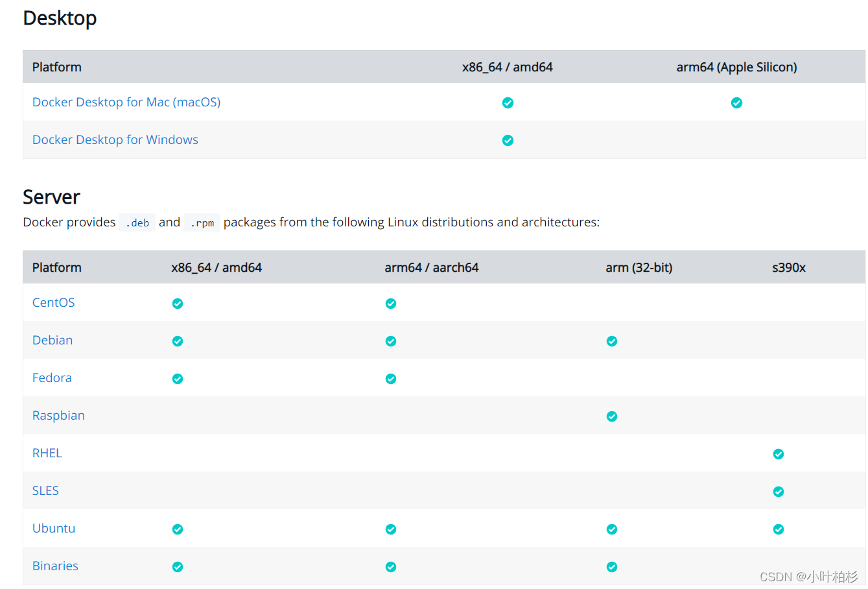Click the s390x column header
Image resolution: width=868 pixels, height=589 pixels.
pyautogui.click(x=789, y=267)
